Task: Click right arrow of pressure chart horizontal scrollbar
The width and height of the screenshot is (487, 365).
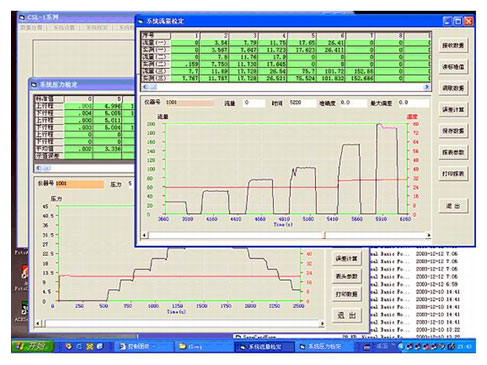Action: pos(322,323)
